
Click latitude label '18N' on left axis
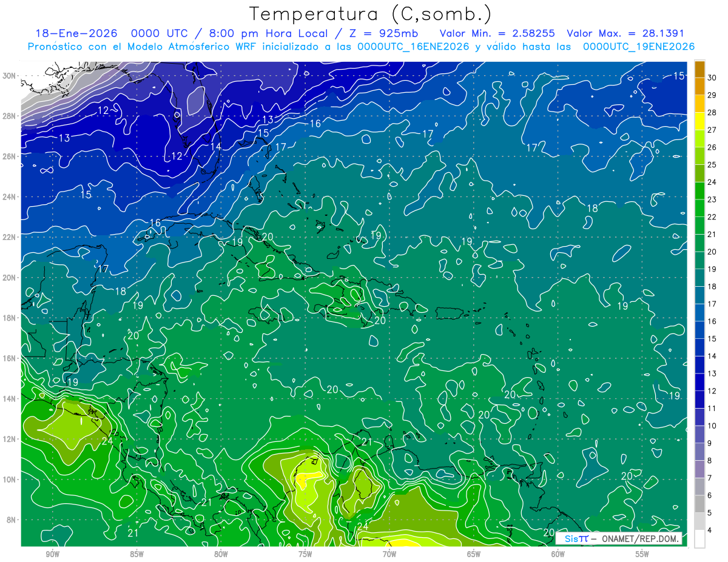click(10, 318)
